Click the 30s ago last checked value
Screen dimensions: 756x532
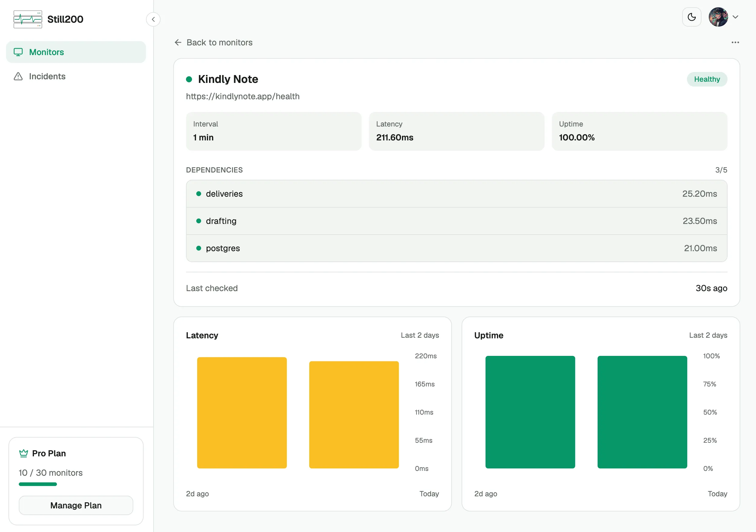[711, 288]
